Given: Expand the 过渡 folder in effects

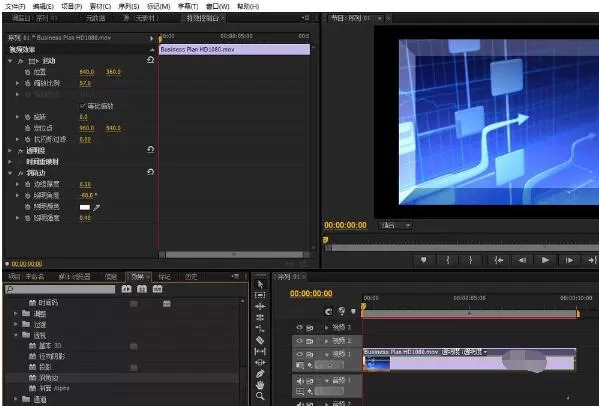Looking at the screenshot, I should (16, 324).
